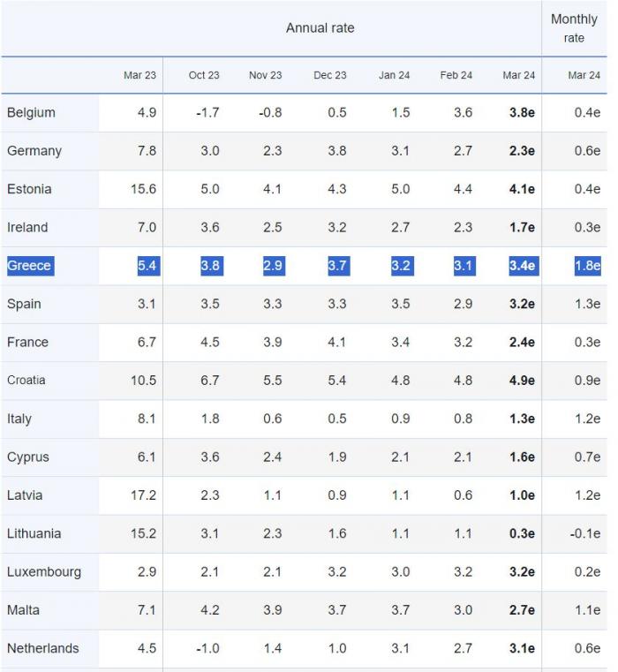
Task: Click the highlighted Greece country name
Action: point(29,266)
